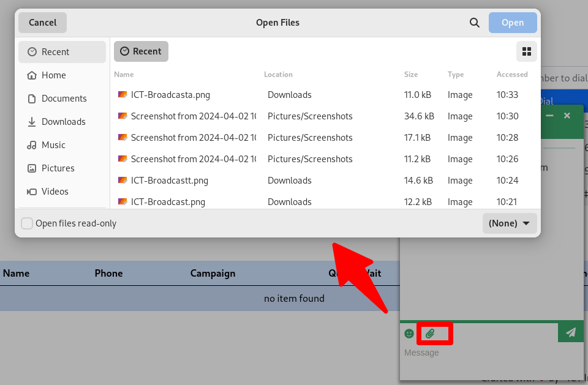Click the search magnifier icon in dialog header

pyautogui.click(x=474, y=23)
